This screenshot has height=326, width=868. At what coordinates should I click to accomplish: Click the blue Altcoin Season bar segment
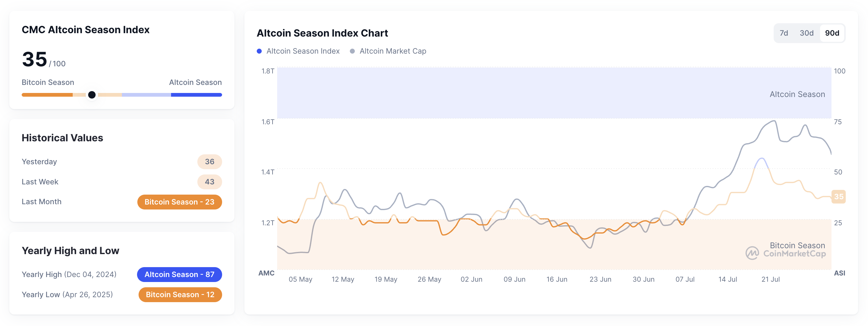point(196,95)
